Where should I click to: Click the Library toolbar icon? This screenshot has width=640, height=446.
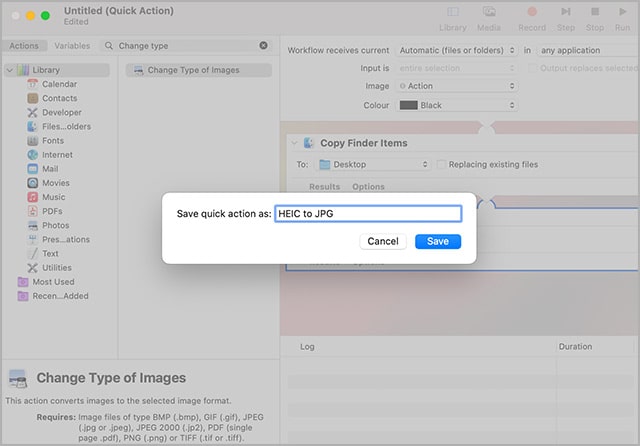coord(452,13)
